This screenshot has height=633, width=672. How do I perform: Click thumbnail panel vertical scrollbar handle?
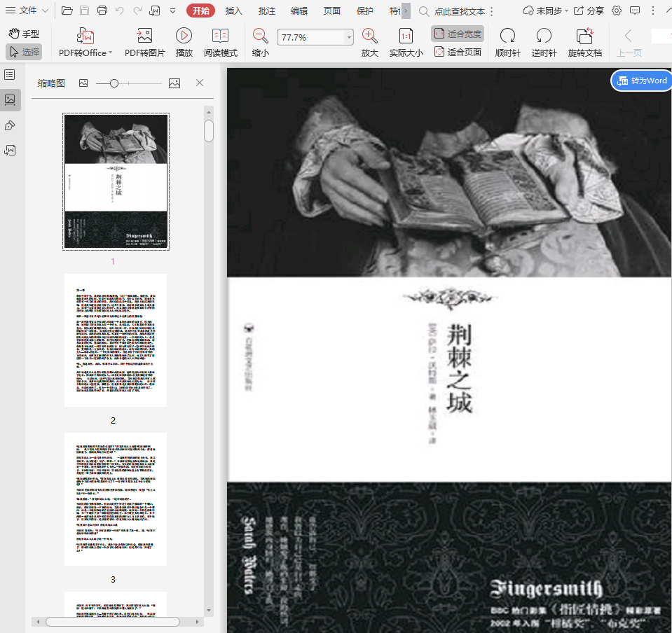[x=209, y=131]
